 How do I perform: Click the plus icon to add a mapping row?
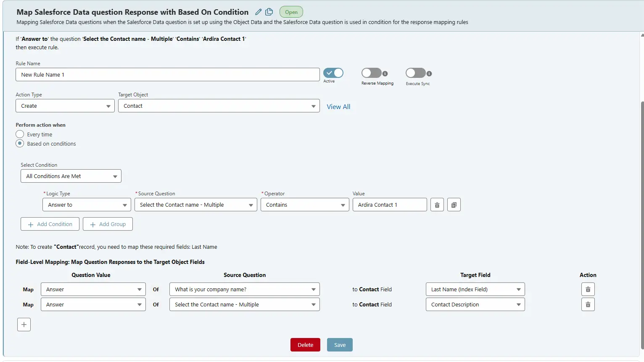pyautogui.click(x=24, y=324)
